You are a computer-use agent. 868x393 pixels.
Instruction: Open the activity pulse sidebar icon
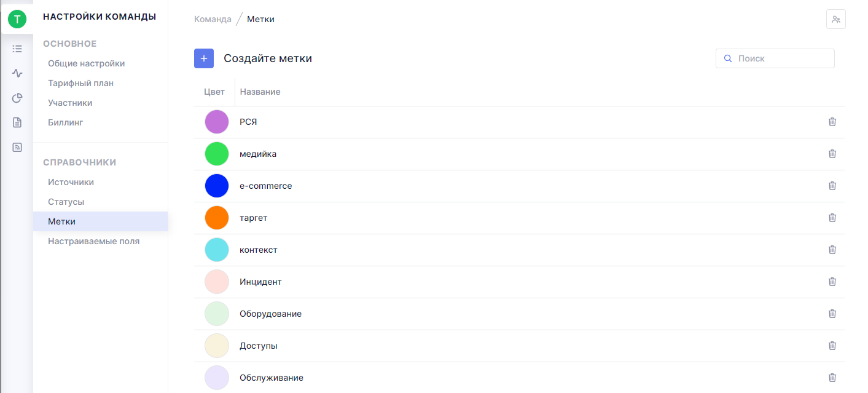[x=17, y=73]
